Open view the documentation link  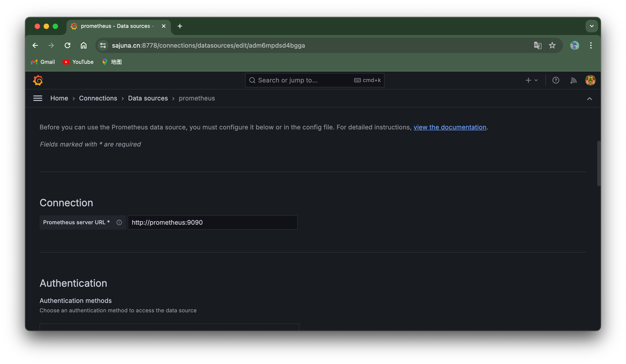pyautogui.click(x=450, y=127)
